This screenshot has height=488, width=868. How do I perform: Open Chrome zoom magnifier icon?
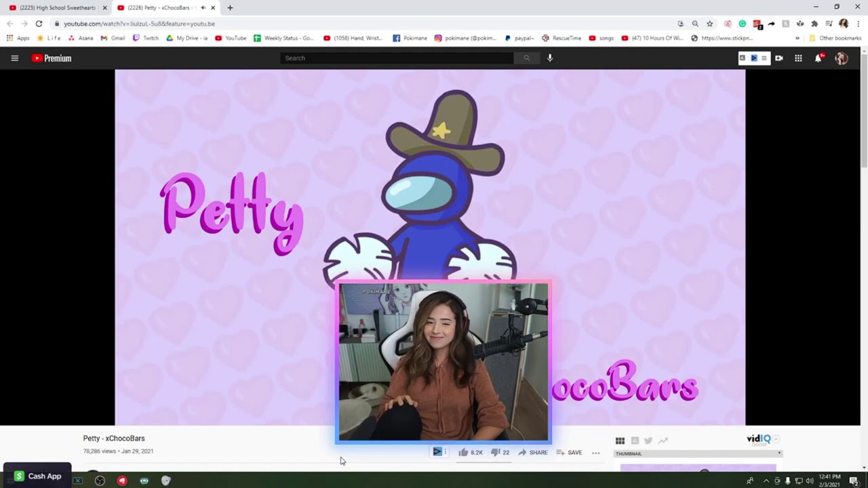[695, 24]
